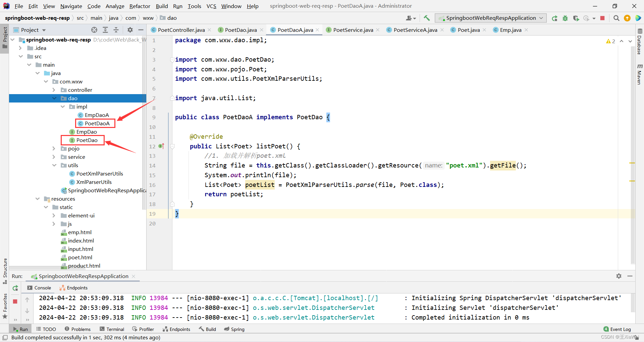Open Project panel settings gear

(130, 30)
